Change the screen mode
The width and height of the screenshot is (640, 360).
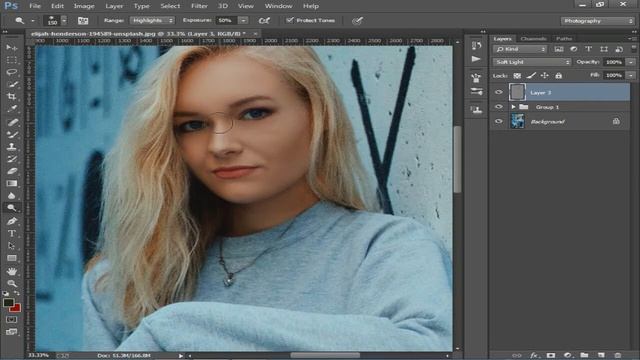(x=11, y=332)
